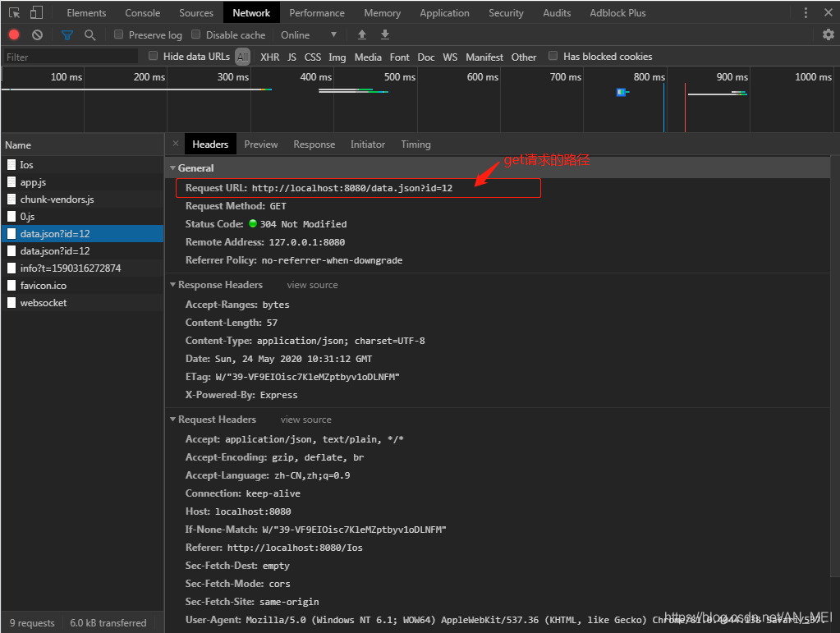The image size is (840, 633).
Task: Open the Audits panel
Action: (558, 13)
